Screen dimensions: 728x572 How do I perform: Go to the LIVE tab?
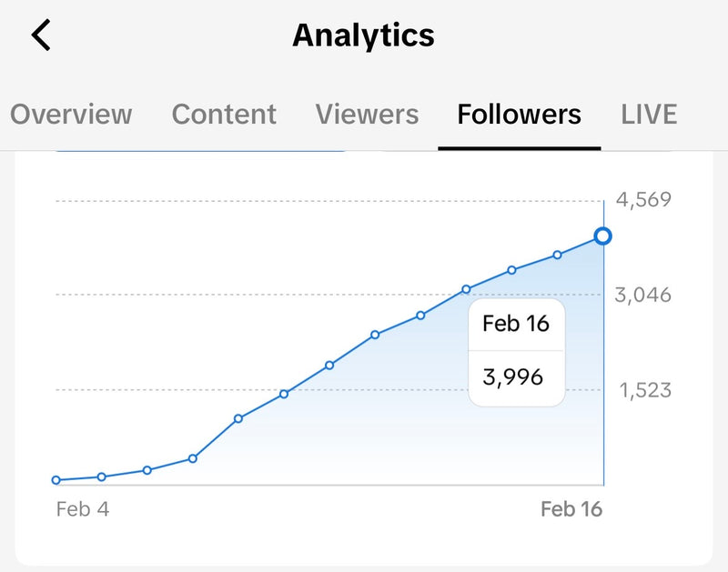coord(649,115)
